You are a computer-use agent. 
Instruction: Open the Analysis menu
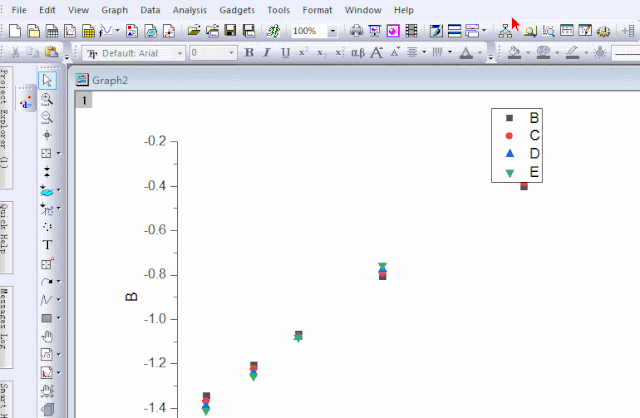pos(189,9)
